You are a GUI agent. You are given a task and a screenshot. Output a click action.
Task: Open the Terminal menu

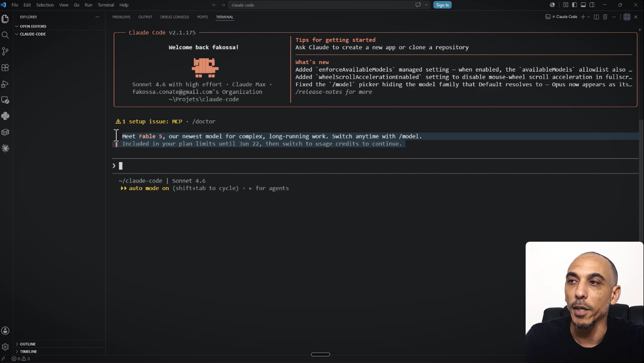(x=106, y=5)
